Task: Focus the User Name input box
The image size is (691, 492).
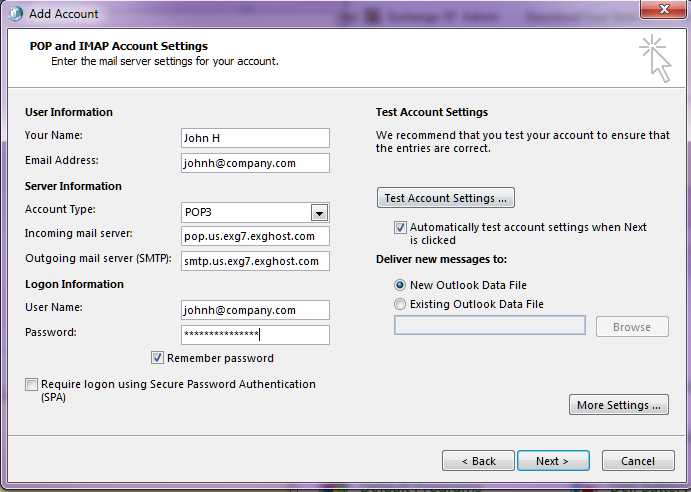Action: click(255, 310)
